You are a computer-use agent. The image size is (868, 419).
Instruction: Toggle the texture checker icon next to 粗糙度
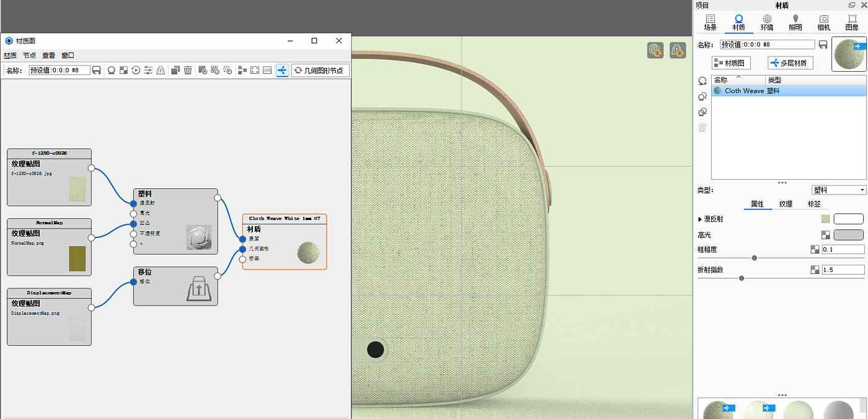[x=815, y=249]
